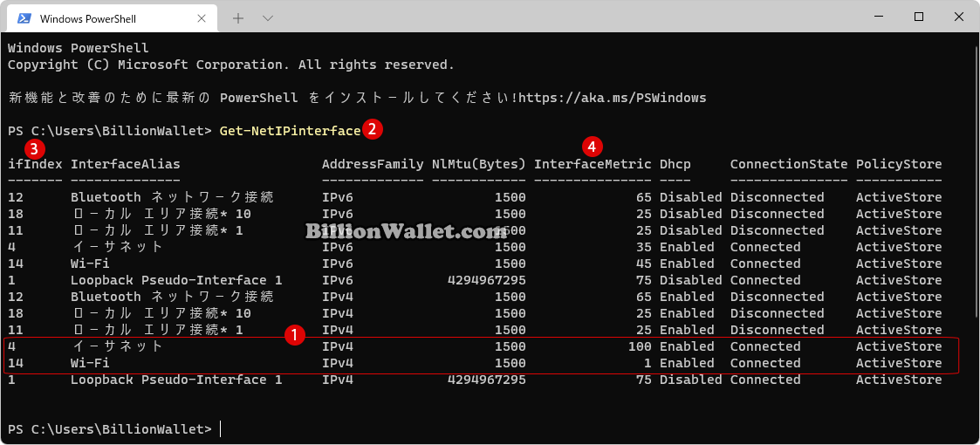Click metric value 35 in Ethernet IPv6 row
Screen dimensions: 980x445
tap(643, 247)
